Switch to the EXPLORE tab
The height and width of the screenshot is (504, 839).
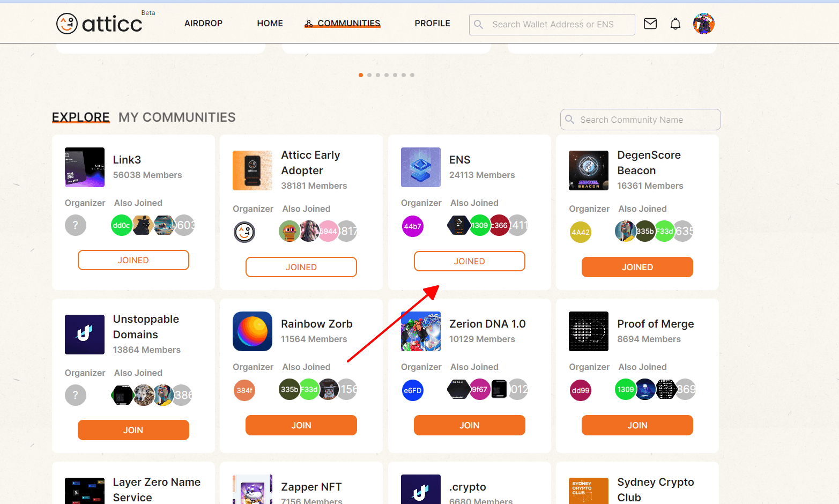[x=80, y=117]
